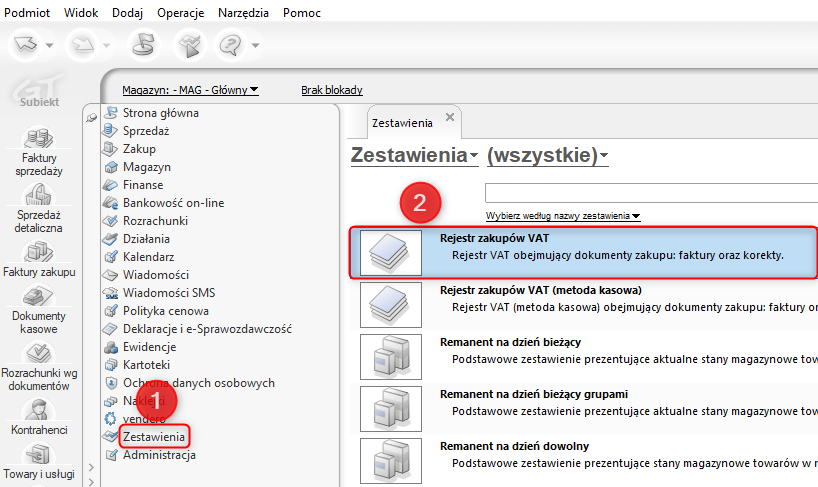The height and width of the screenshot is (487, 818).
Task: Select Strona główna in module list
Action: (161, 113)
